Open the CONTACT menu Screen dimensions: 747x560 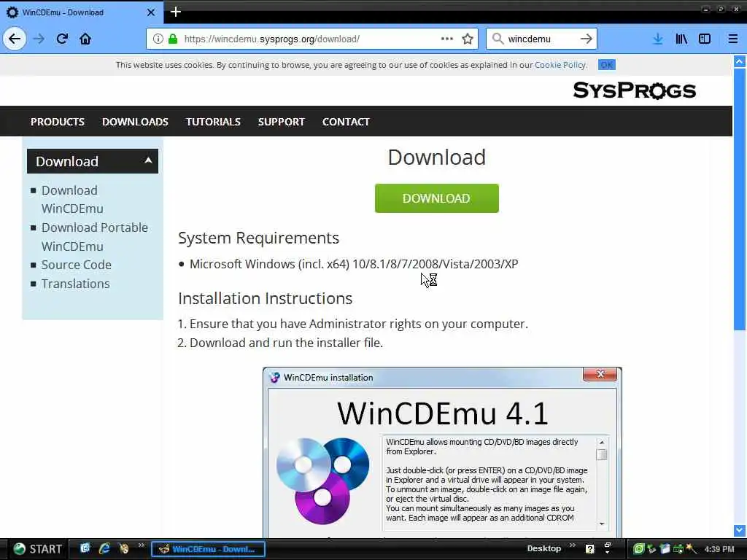point(346,122)
